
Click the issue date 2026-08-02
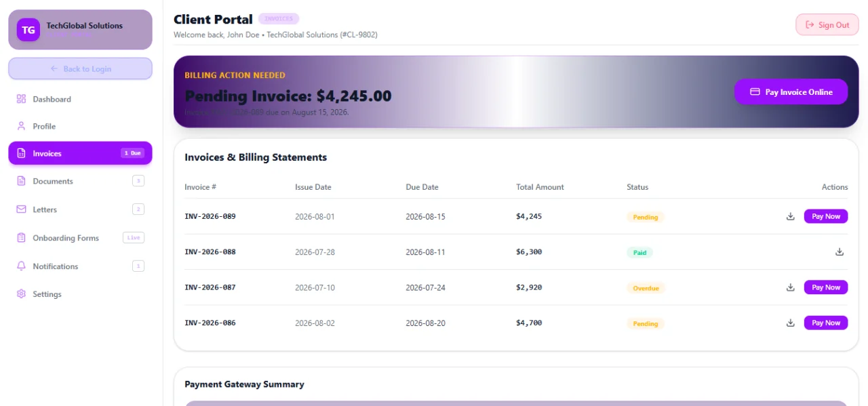point(315,323)
